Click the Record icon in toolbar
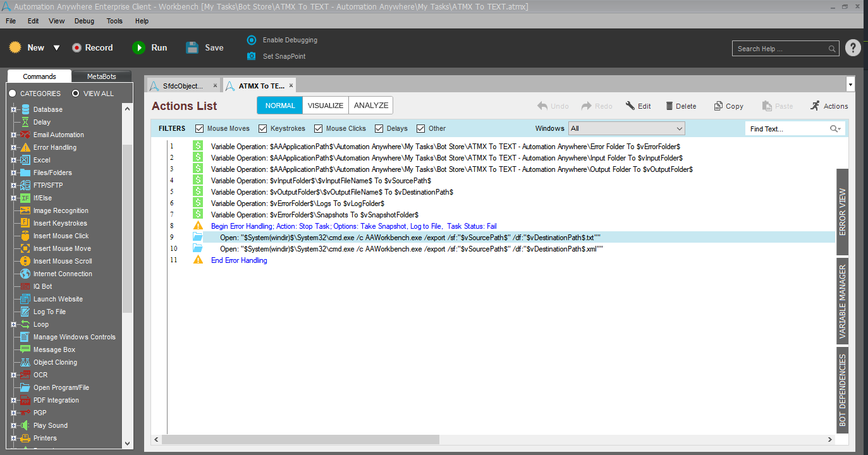The width and height of the screenshot is (868, 455). (76, 47)
